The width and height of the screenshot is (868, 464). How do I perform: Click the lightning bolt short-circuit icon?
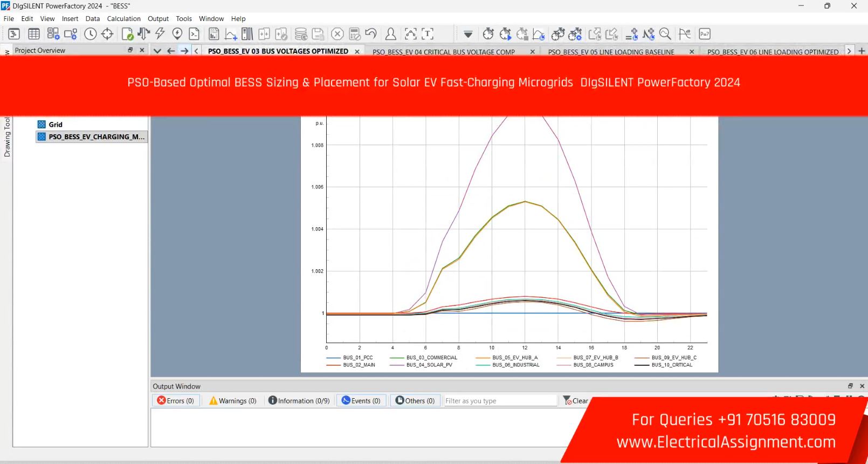160,34
